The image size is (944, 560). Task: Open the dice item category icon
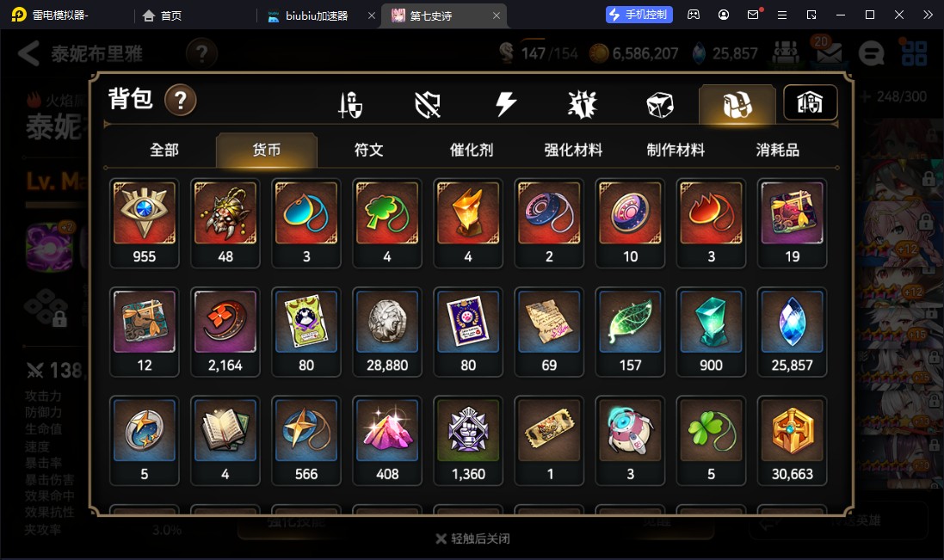(660, 105)
